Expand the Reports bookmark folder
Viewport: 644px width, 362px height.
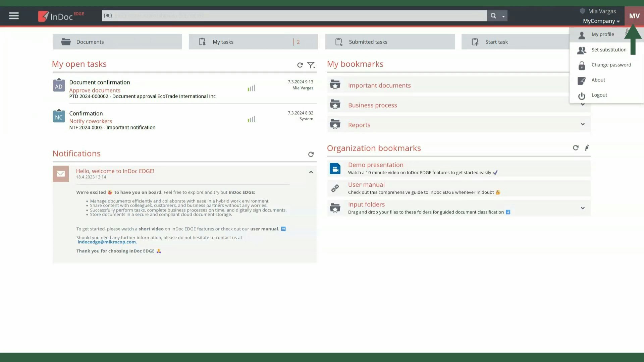[x=583, y=124]
